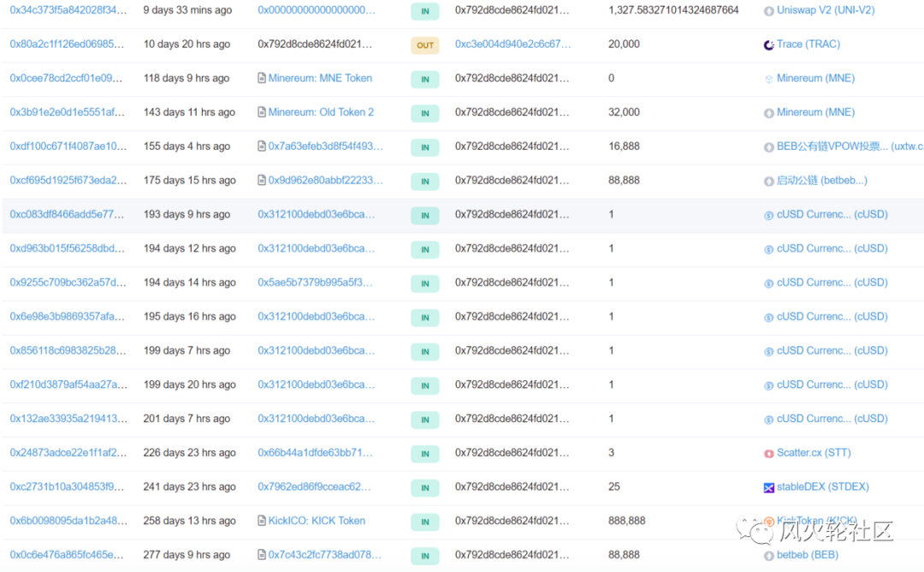The width and height of the screenshot is (924, 572).
Task: Open transaction hash 0x6e98e3b9869357afa
Action: pos(68,317)
